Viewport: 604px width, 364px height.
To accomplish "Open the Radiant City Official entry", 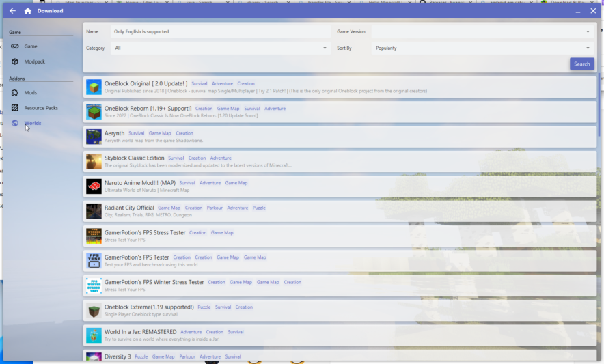I will coord(129,208).
